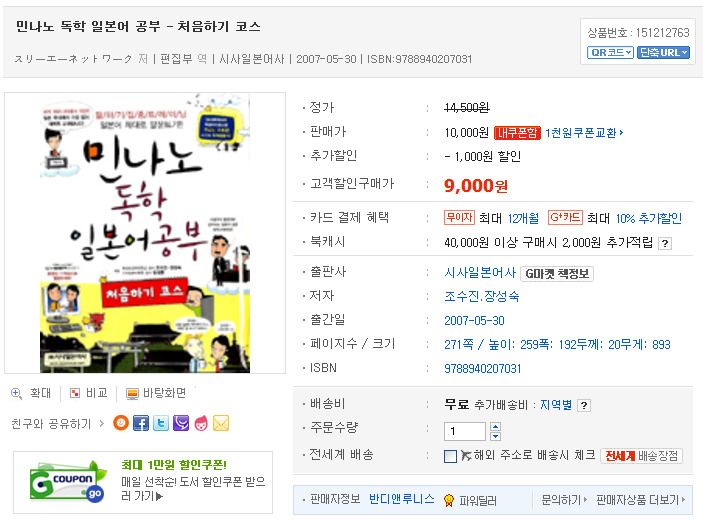
Task: Open the 북캐시 question mark help
Action: coord(665,243)
